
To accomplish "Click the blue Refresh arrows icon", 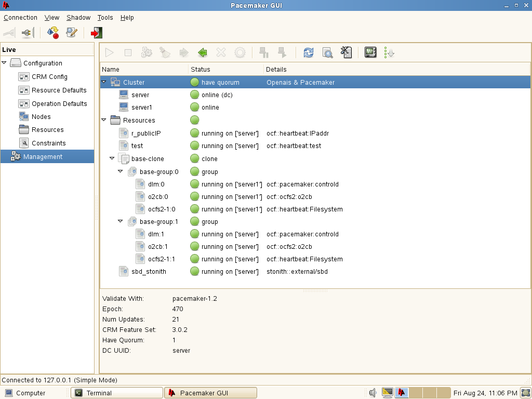I will click(x=309, y=52).
